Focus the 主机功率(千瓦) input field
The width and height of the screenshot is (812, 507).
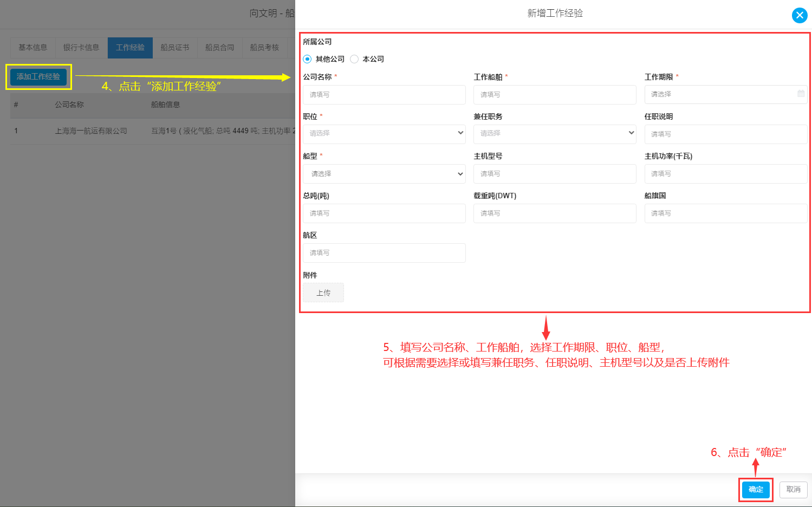click(x=725, y=174)
